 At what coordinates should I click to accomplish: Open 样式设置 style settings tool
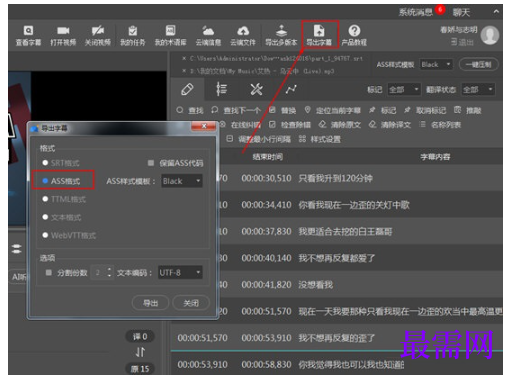click(x=320, y=139)
